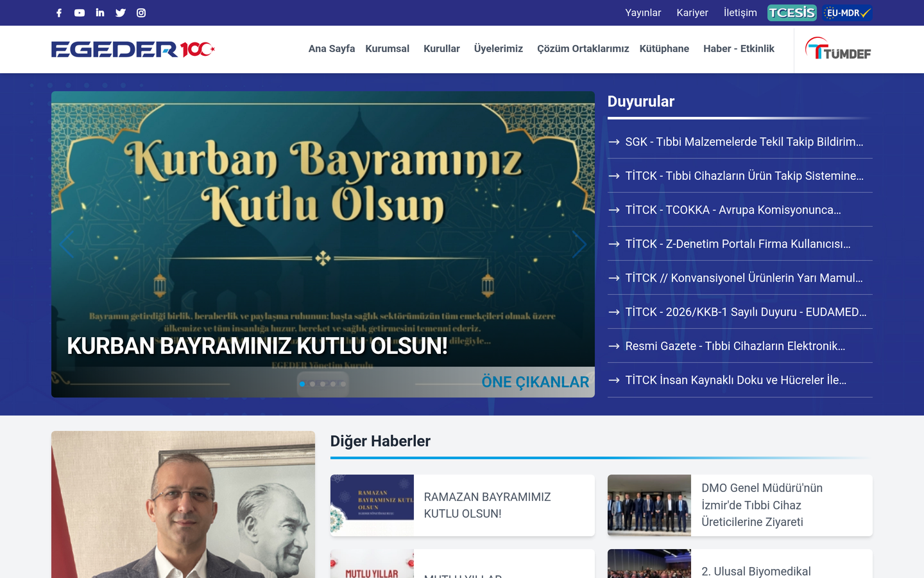Open Yayınlar in top bar
This screenshot has width=924, height=578.
643,13
